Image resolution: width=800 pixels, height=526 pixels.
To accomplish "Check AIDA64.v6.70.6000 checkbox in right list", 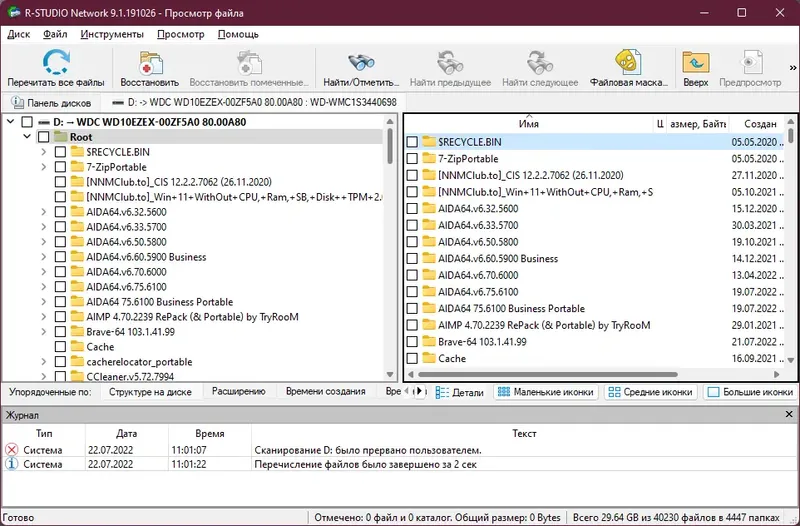I will [x=412, y=275].
